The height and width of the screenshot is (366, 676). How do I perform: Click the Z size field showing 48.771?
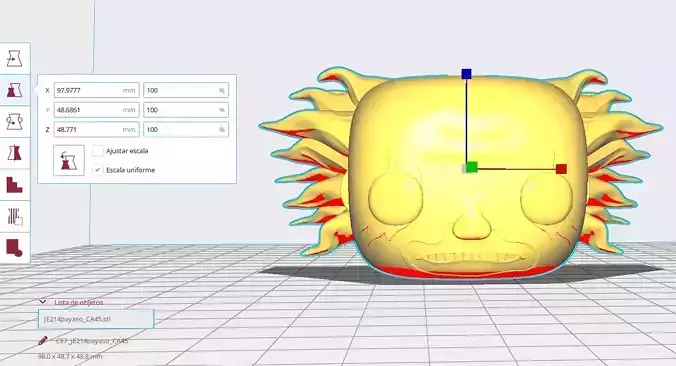pos(96,129)
